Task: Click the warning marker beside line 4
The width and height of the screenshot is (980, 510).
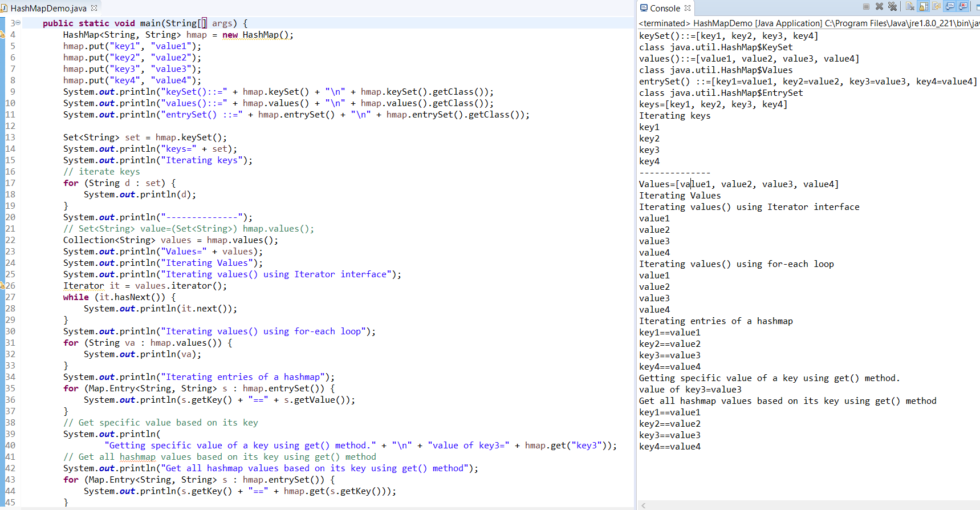Action: 2,34
